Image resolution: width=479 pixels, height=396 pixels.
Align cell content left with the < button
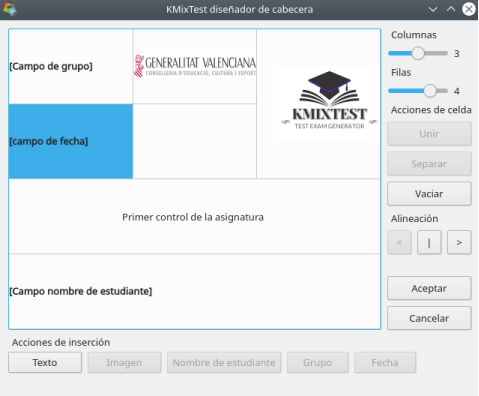click(399, 242)
